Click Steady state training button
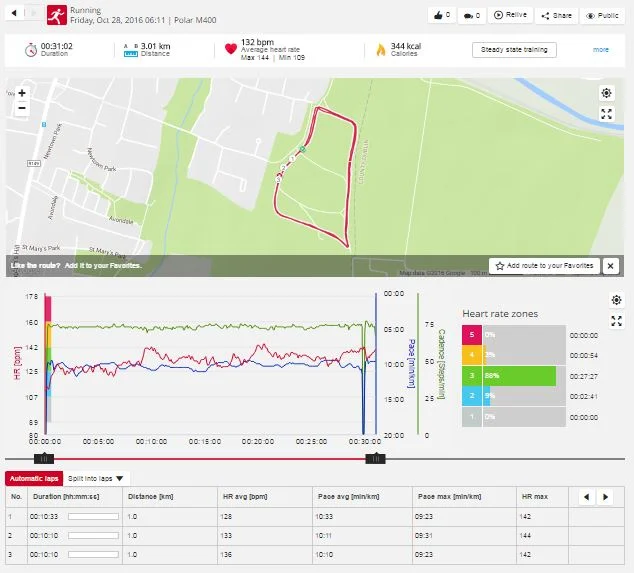Screen dimensions: 634x573 514,50
